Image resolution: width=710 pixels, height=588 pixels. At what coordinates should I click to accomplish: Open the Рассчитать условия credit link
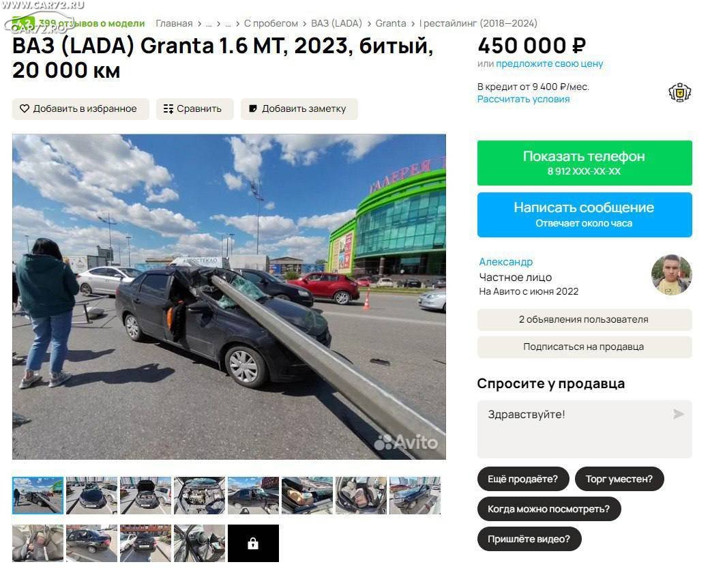(523, 99)
